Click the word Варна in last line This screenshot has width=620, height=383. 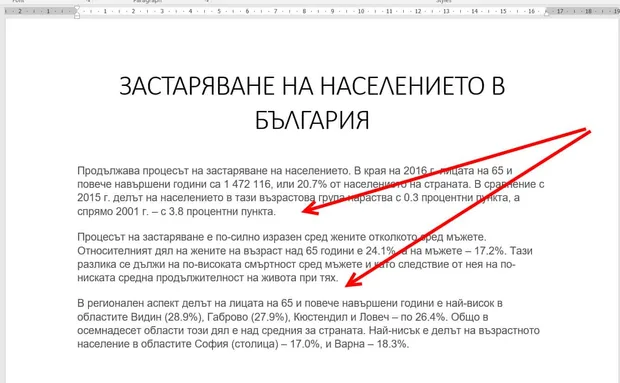(x=350, y=344)
